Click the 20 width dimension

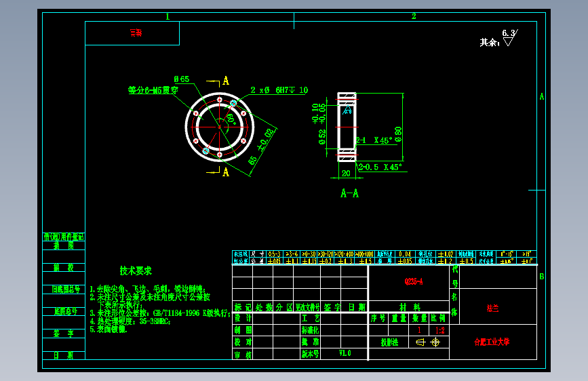346,174
